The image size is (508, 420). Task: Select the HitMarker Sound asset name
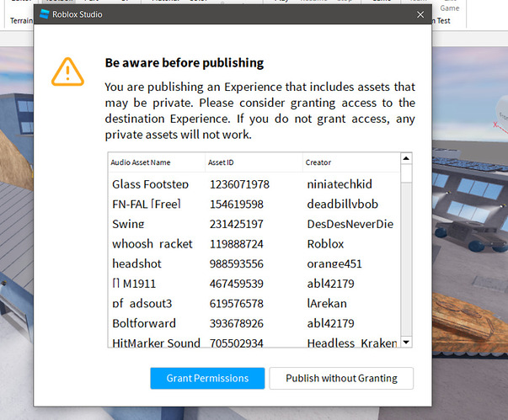pos(156,343)
